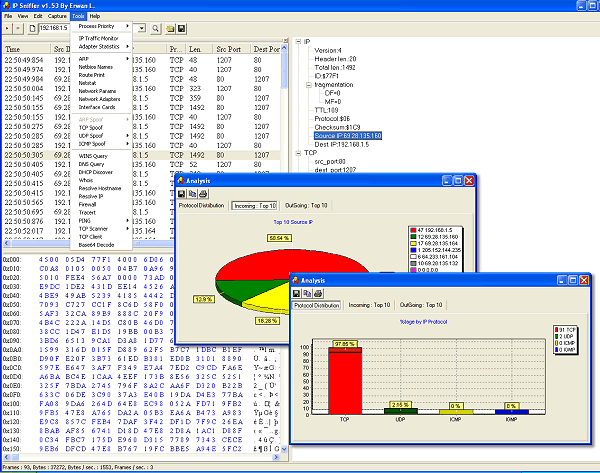
Task: Click the packet list vertical scrollbar up arrow
Action: coord(284,49)
